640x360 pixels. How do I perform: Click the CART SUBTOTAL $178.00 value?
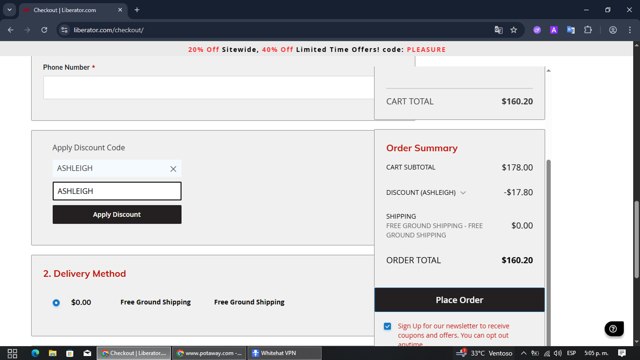click(517, 167)
